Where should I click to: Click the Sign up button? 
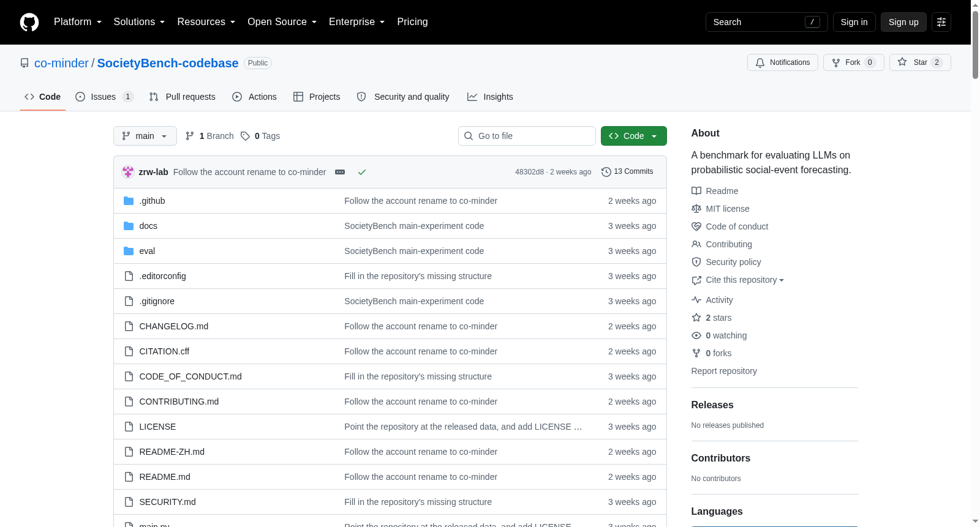[x=903, y=22]
